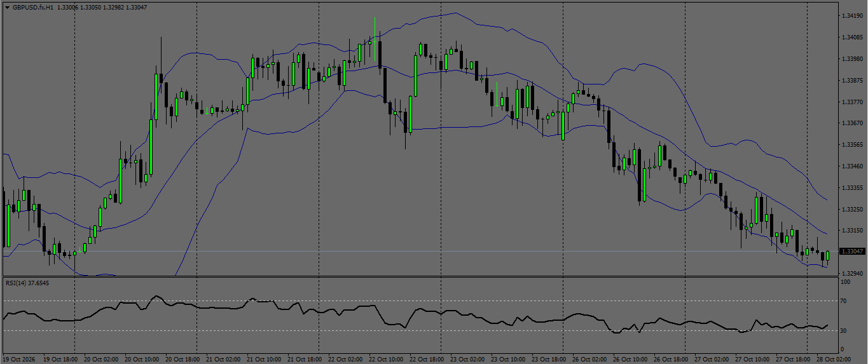868x364 pixels.
Task: Click the 22 Oct 10:00 time label
Action: [386, 359]
